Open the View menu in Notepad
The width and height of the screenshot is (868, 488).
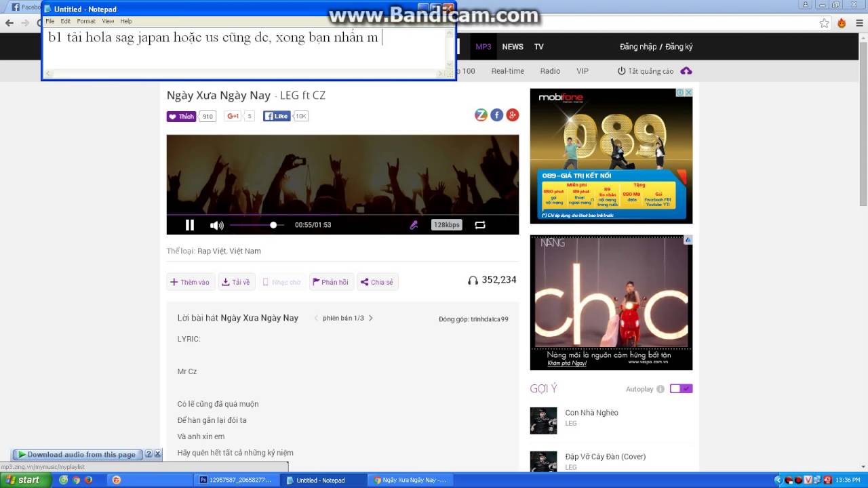pos(108,21)
